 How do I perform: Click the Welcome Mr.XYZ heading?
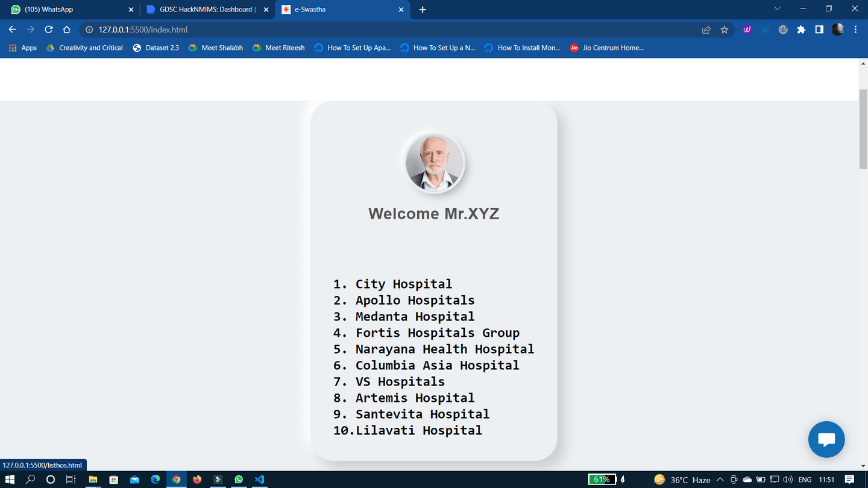[x=434, y=214]
